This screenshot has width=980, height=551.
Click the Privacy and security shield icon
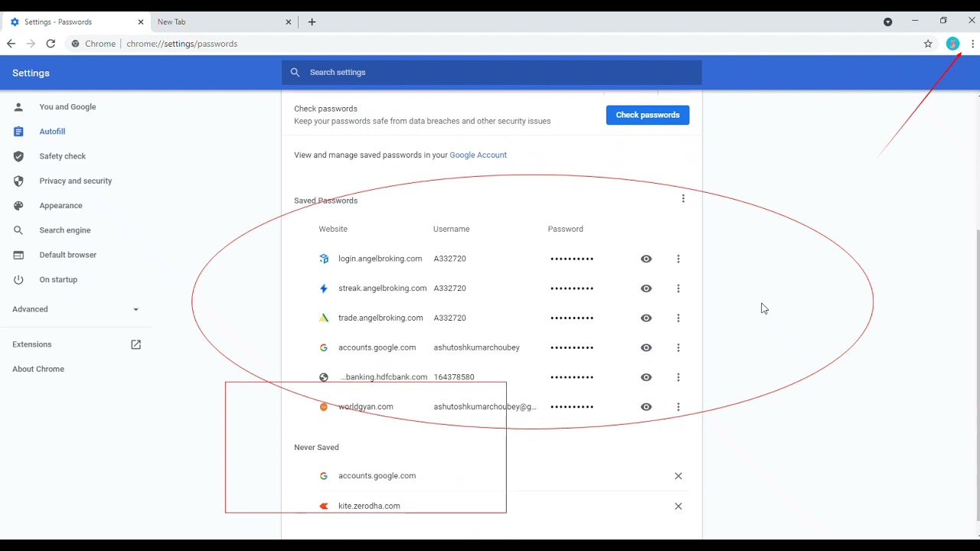pos(18,181)
